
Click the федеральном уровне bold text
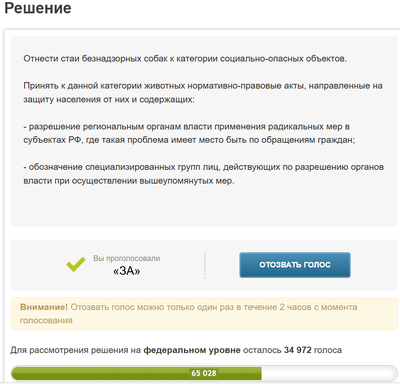[192, 350]
